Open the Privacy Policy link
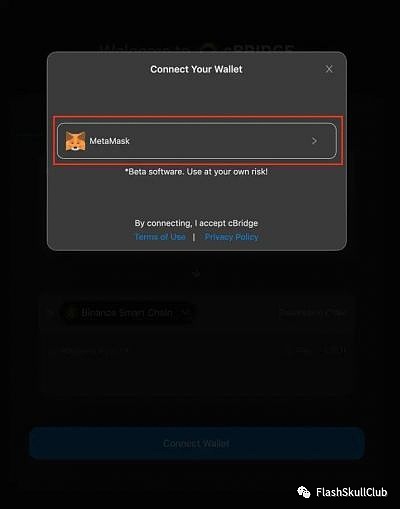This screenshot has height=509, width=400. (x=231, y=237)
